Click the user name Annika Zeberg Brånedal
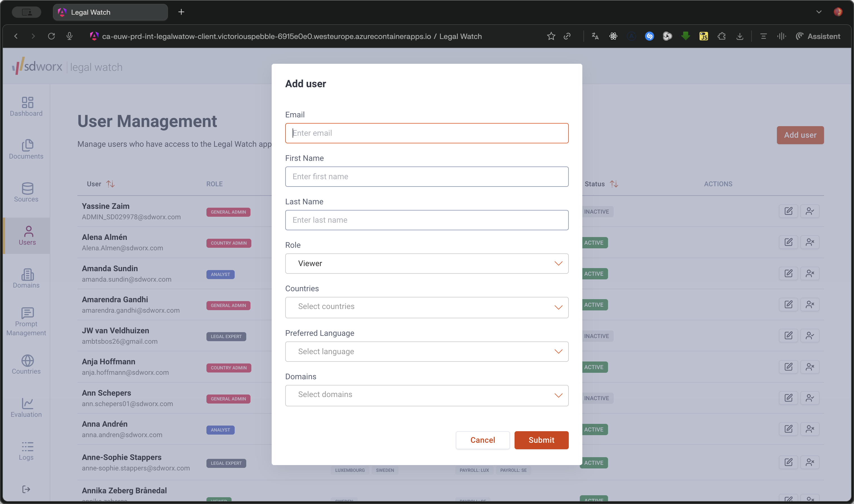The height and width of the screenshot is (504, 854). (124, 490)
